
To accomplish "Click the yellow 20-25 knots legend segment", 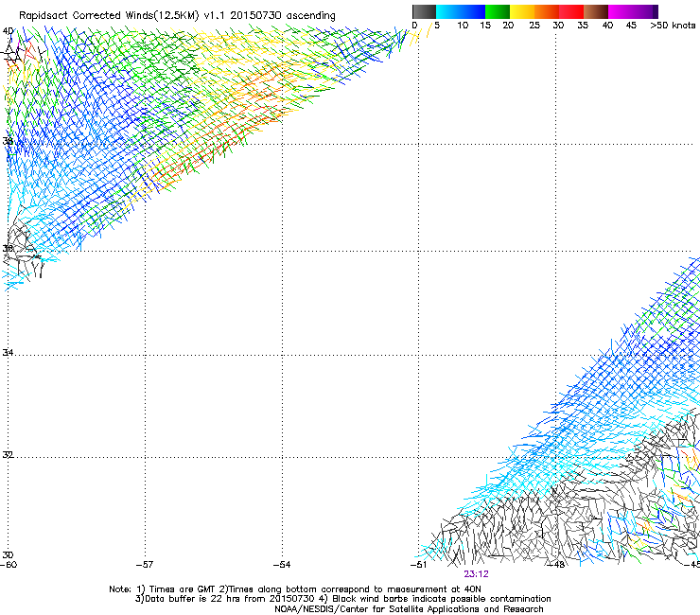I will (522, 11).
